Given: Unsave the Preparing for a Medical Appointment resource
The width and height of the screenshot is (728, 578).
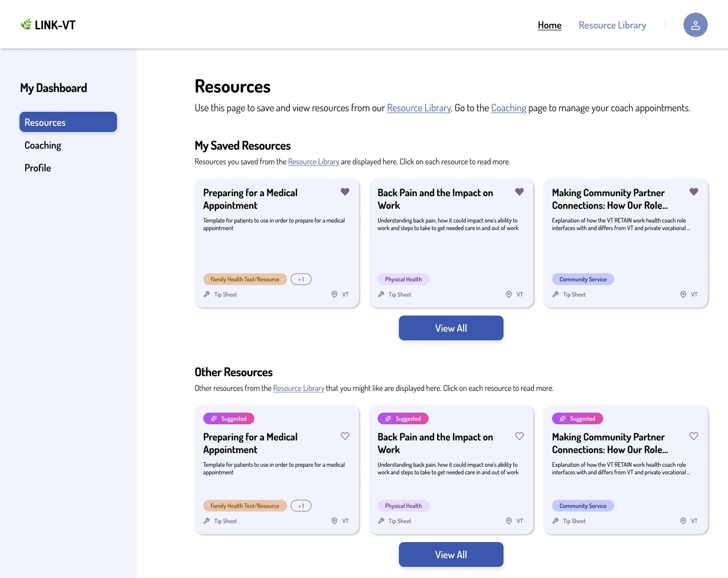Looking at the screenshot, I should [x=345, y=192].
